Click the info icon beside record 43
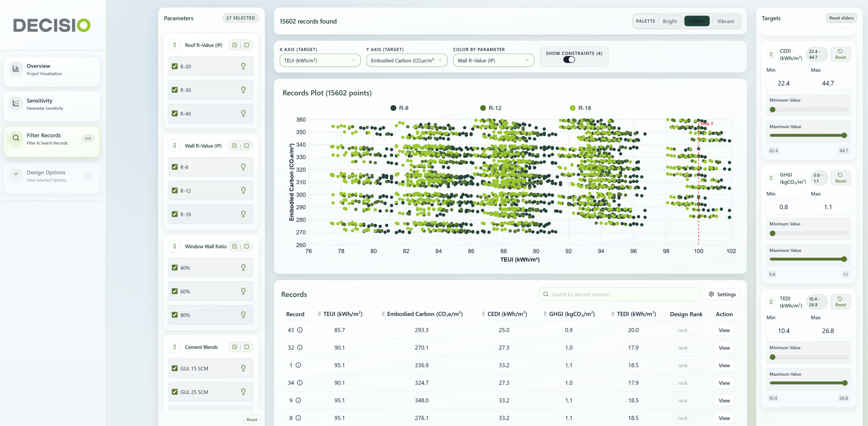 pyautogui.click(x=300, y=330)
